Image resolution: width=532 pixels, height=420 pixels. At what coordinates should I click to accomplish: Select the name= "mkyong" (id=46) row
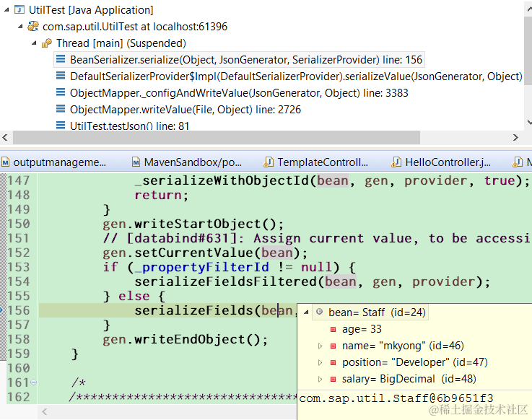coord(403,346)
